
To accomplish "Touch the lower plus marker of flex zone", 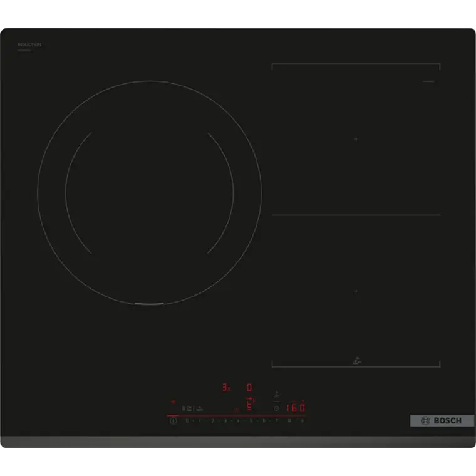I will coord(356,291).
